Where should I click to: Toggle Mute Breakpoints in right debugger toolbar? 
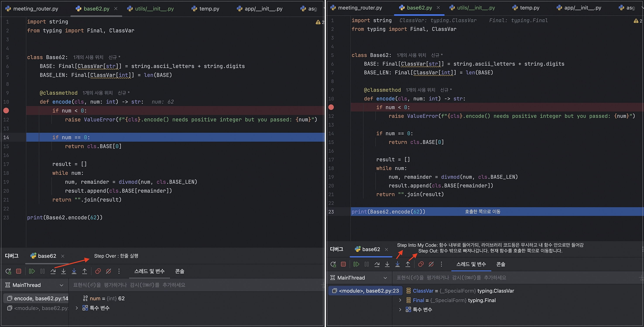click(431, 264)
